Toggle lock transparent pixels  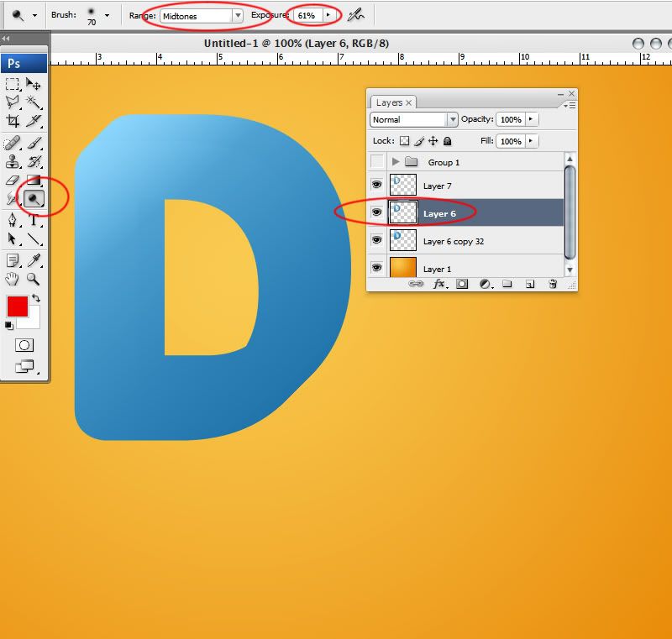[x=404, y=141]
